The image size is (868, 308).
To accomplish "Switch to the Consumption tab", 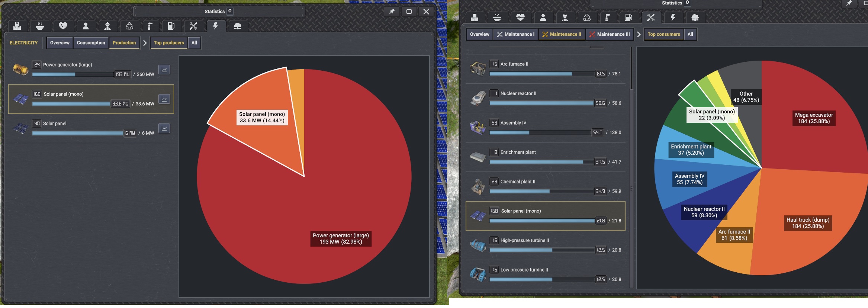I will point(91,43).
